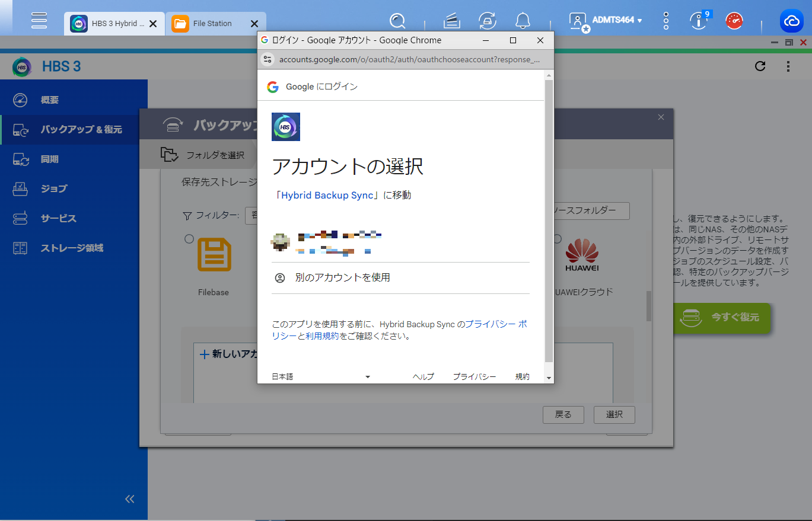Click the Google account avatar thumbnail
The height and width of the screenshot is (521, 812).
click(x=280, y=241)
